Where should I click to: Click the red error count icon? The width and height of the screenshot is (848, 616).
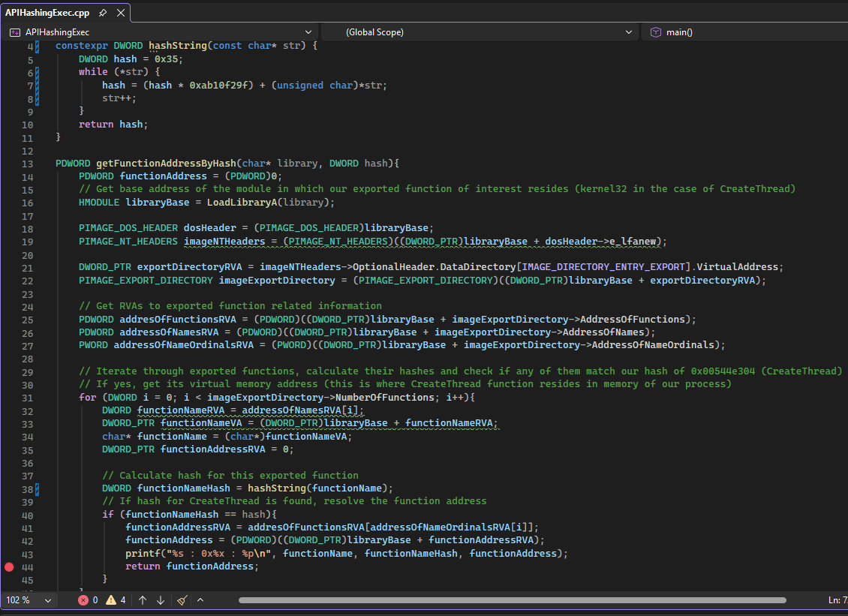[83, 599]
